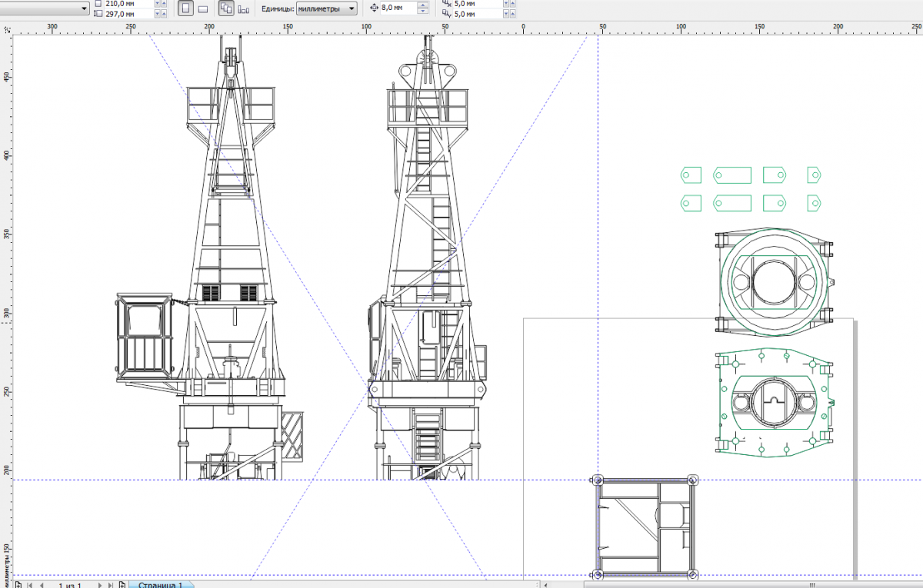923x588 pixels.
Task: Select landscape page orientation
Action: 203,8
